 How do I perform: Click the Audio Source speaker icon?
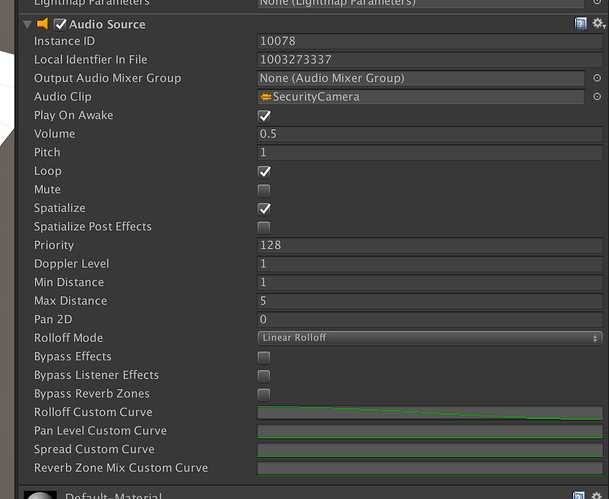pyautogui.click(x=43, y=23)
